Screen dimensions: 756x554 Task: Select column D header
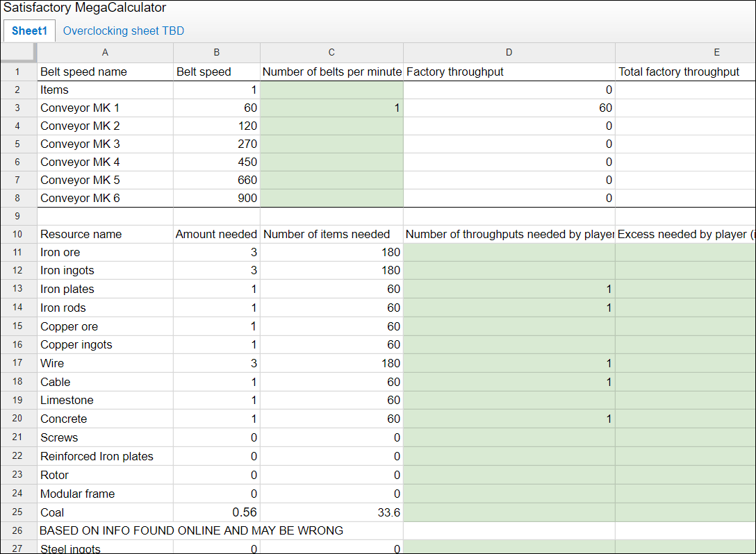click(509, 53)
